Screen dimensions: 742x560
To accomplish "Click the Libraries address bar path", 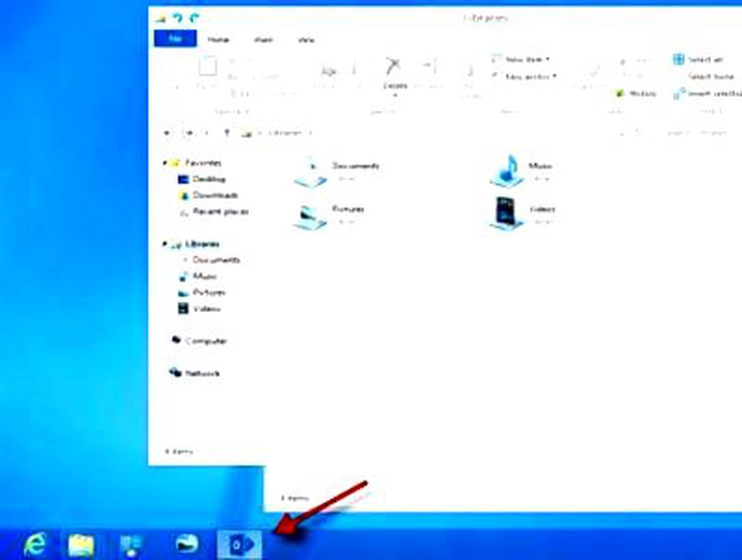I will click(287, 133).
